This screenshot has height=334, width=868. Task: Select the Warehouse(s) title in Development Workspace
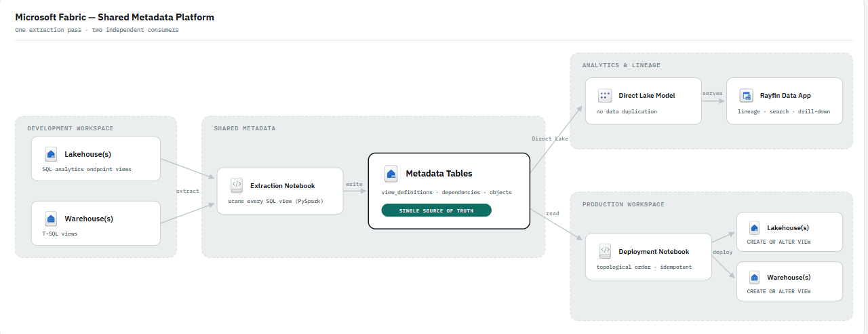[89, 219]
